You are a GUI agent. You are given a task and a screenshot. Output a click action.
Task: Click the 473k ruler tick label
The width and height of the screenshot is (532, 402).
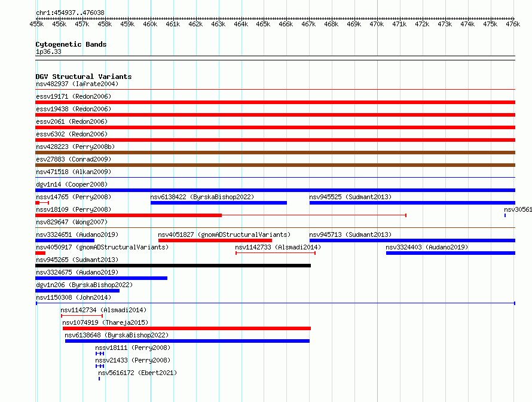[445, 24]
